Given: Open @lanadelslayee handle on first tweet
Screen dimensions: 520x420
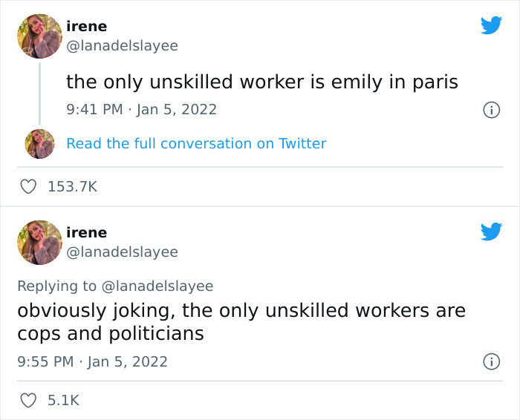Looking at the screenshot, I should pos(122,46).
